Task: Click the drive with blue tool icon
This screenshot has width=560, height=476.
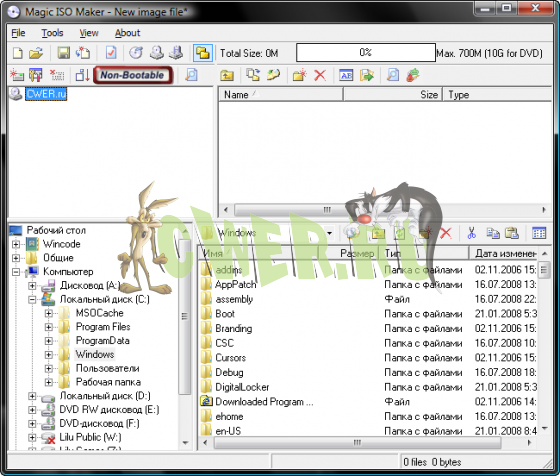Action: tap(176, 53)
